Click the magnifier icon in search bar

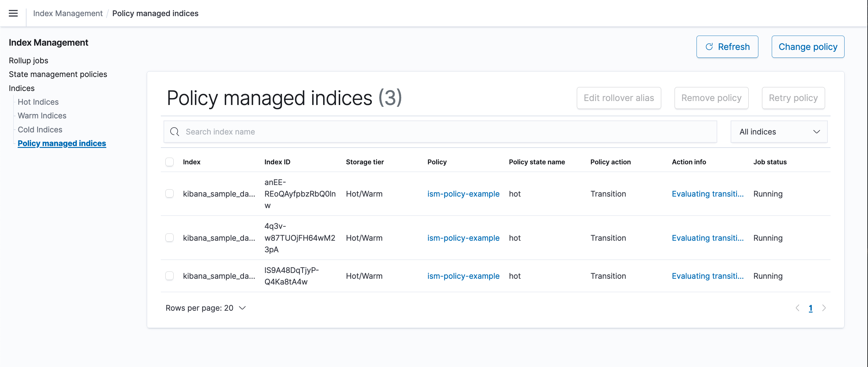[175, 132]
